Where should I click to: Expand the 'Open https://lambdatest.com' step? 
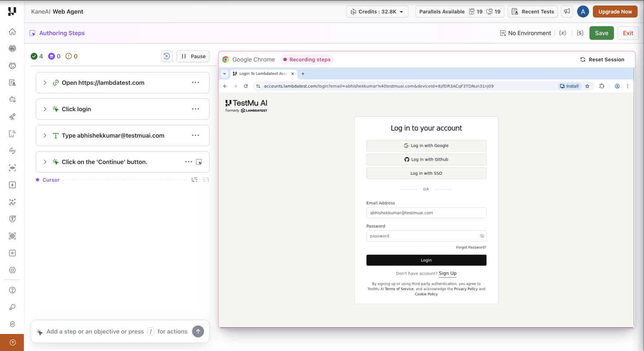45,83
